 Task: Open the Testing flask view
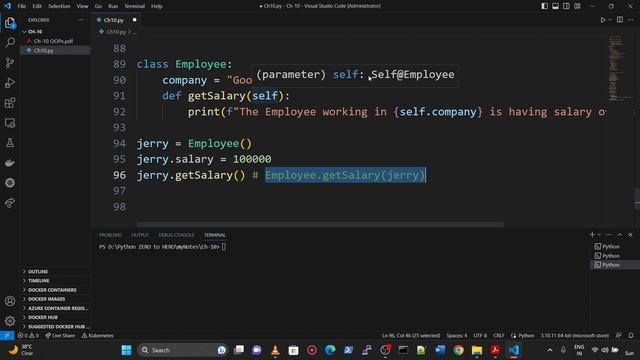tap(10, 143)
